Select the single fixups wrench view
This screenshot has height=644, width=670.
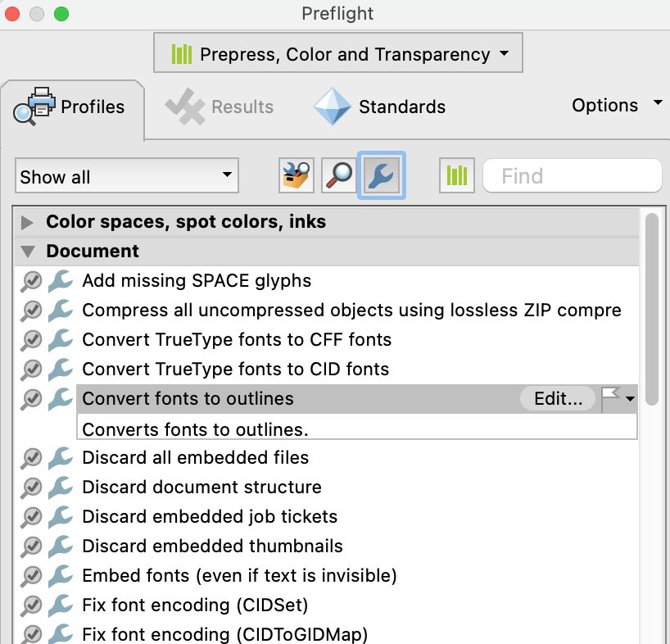tap(380, 175)
